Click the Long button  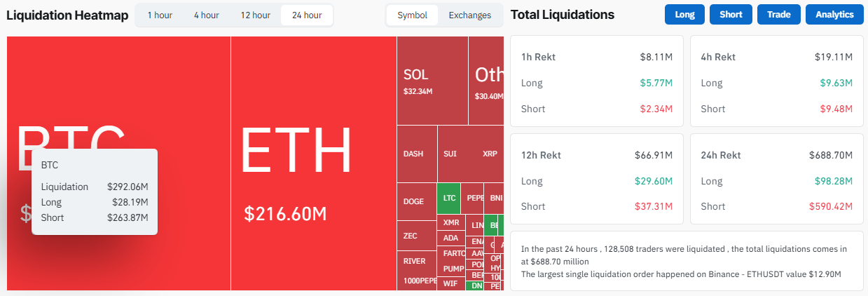[x=684, y=15]
